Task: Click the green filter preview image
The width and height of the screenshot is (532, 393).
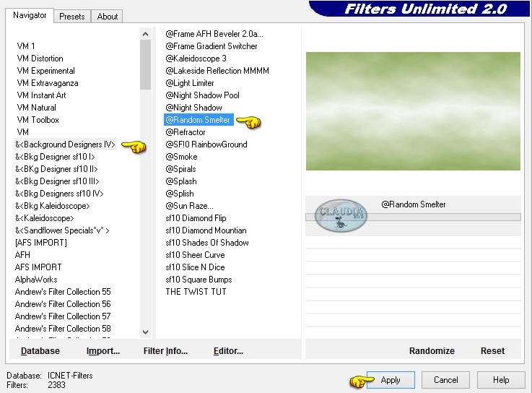Action: pos(413,111)
